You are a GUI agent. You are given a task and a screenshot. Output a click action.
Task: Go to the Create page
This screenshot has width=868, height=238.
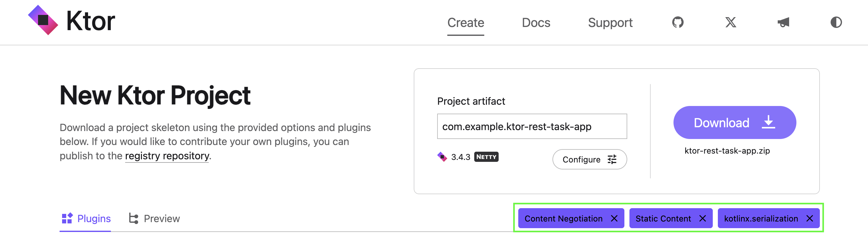(x=466, y=23)
